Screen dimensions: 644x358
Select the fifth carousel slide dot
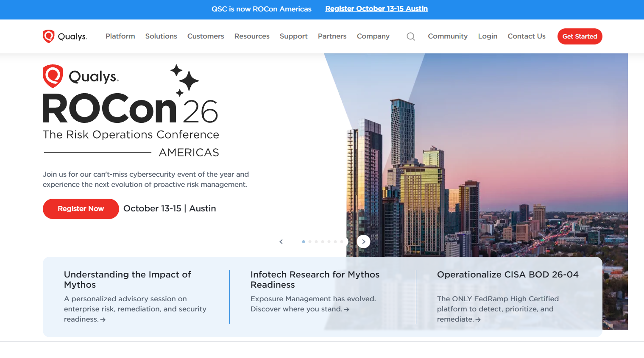(329, 241)
